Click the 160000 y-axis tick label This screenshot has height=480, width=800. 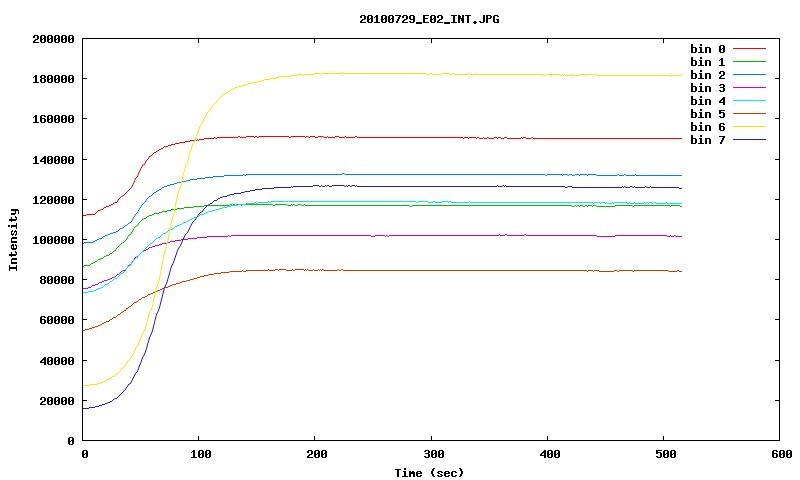(x=53, y=119)
